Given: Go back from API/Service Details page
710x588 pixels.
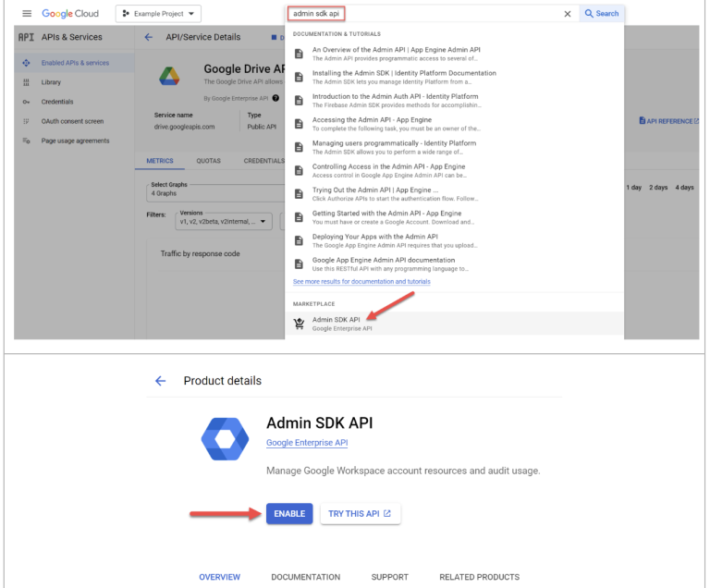Looking at the screenshot, I should (149, 37).
